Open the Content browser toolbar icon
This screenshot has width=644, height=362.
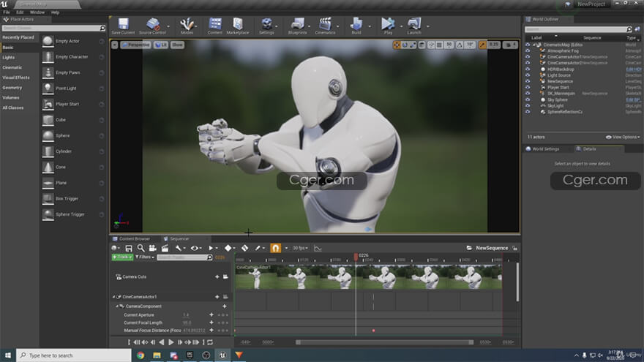coord(215,26)
